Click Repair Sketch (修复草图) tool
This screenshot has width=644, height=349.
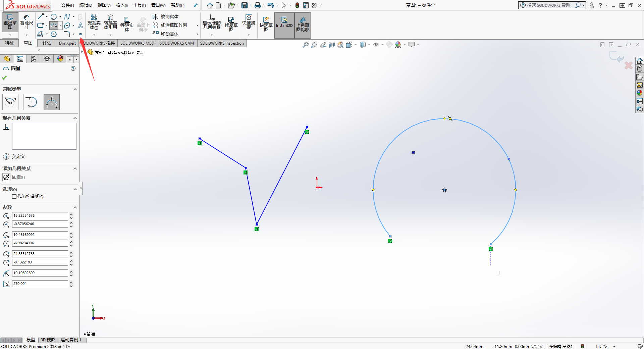pos(231,24)
